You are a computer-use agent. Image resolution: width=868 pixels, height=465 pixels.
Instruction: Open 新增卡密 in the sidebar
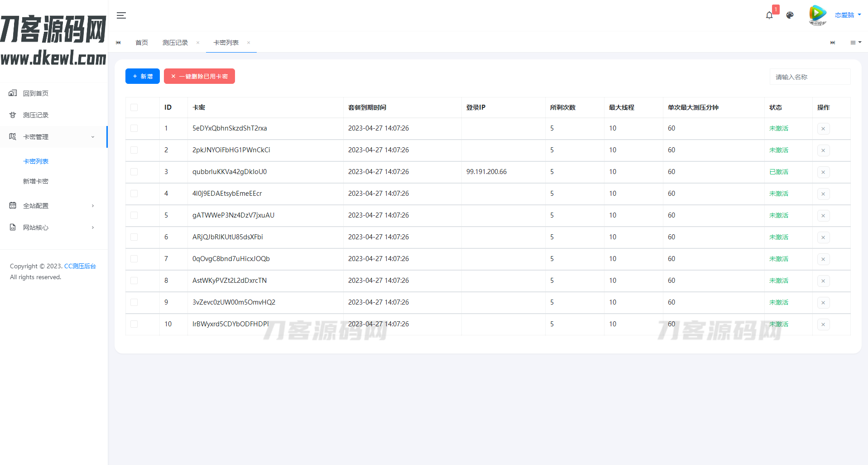click(x=36, y=181)
